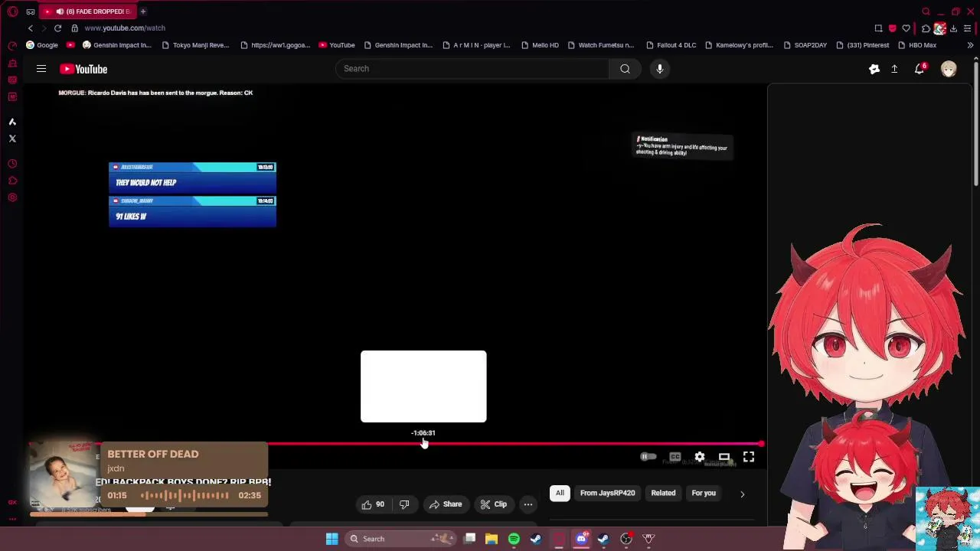Open the Mello HD bookmark
This screenshot has height=551, width=980.
(540, 45)
